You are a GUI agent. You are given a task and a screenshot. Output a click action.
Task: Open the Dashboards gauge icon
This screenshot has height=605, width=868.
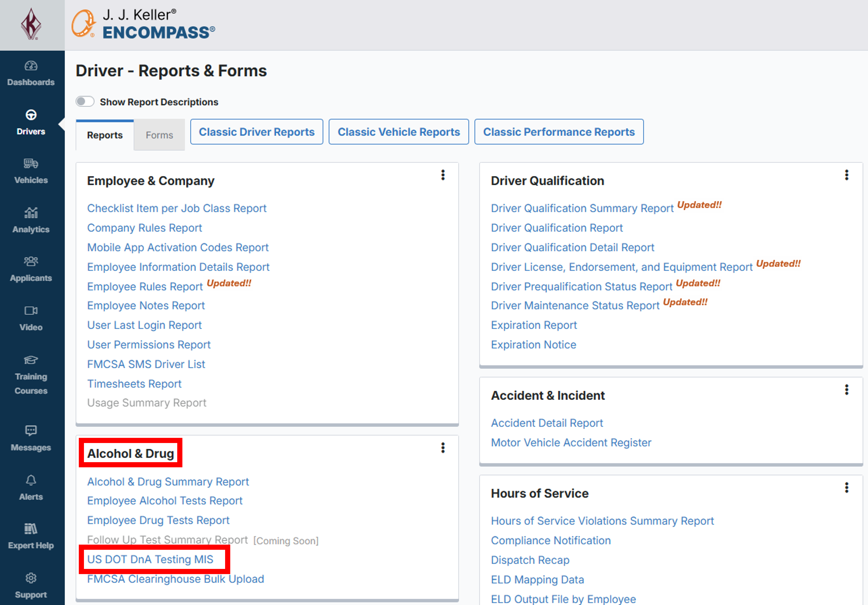tap(31, 66)
